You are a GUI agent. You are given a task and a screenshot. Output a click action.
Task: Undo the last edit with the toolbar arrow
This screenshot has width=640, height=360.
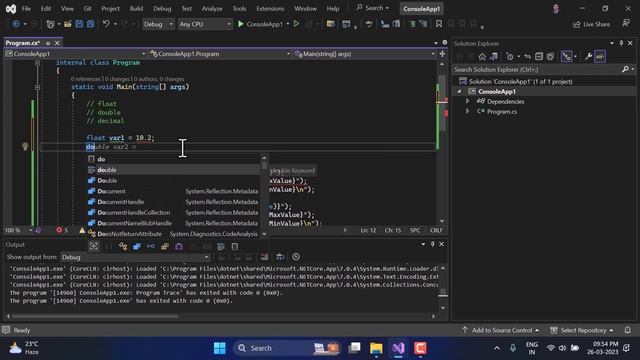[106, 24]
